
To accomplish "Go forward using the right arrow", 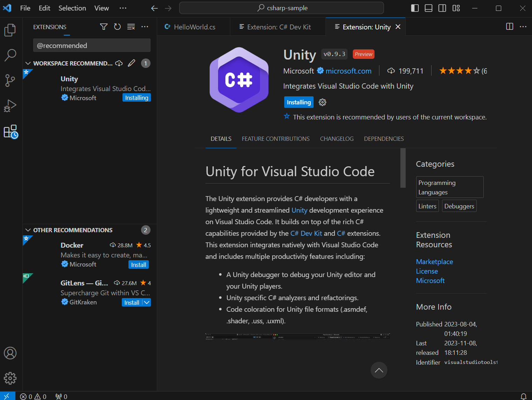I will point(168,8).
